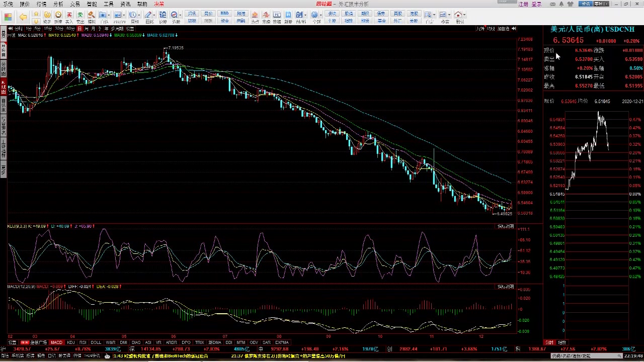Screen dimensions: 644x362
Task: Click the yellow up arrow icon
Action: pos(36,14)
